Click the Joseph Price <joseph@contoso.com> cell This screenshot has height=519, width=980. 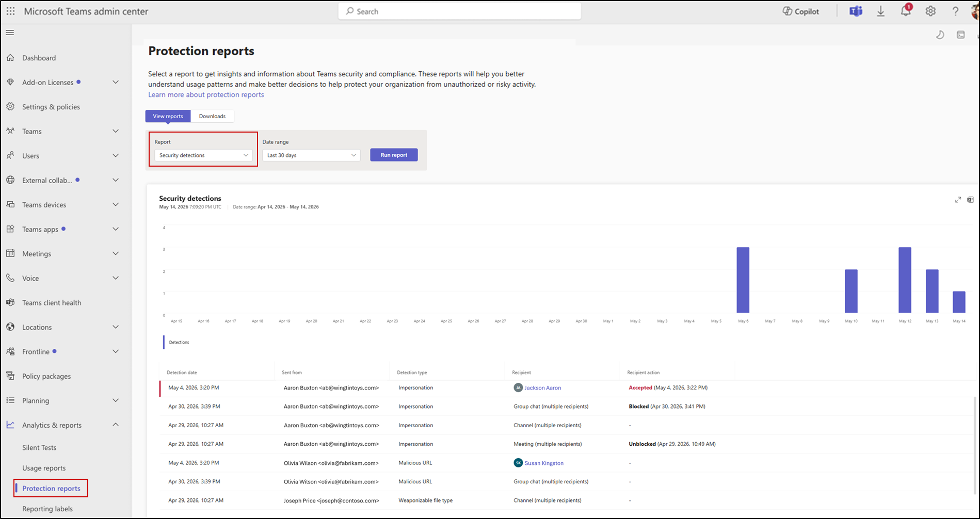[331, 500]
